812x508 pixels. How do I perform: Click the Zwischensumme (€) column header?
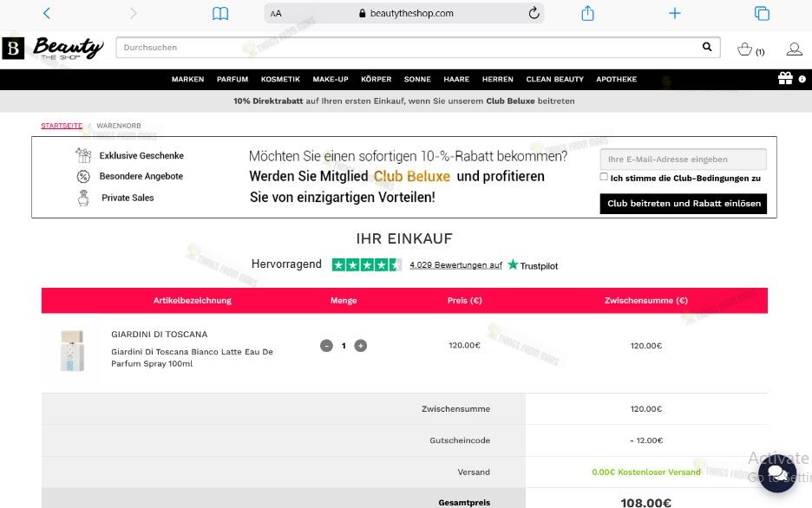click(645, 301)
